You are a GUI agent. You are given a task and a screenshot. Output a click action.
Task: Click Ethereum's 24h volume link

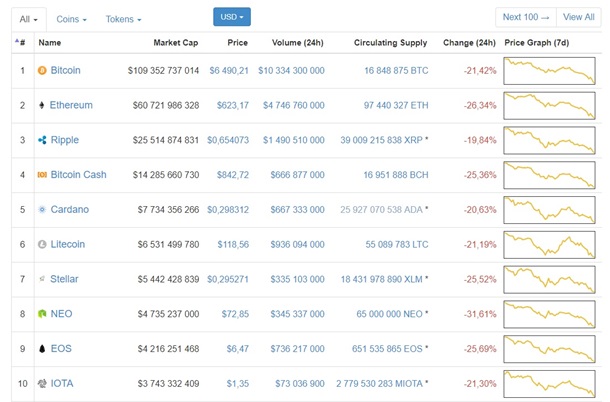click(x=292, y=106)
